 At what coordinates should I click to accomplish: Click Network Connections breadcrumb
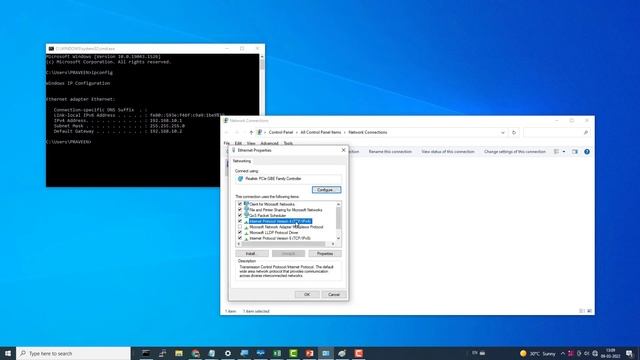click(x=368, y=132)
